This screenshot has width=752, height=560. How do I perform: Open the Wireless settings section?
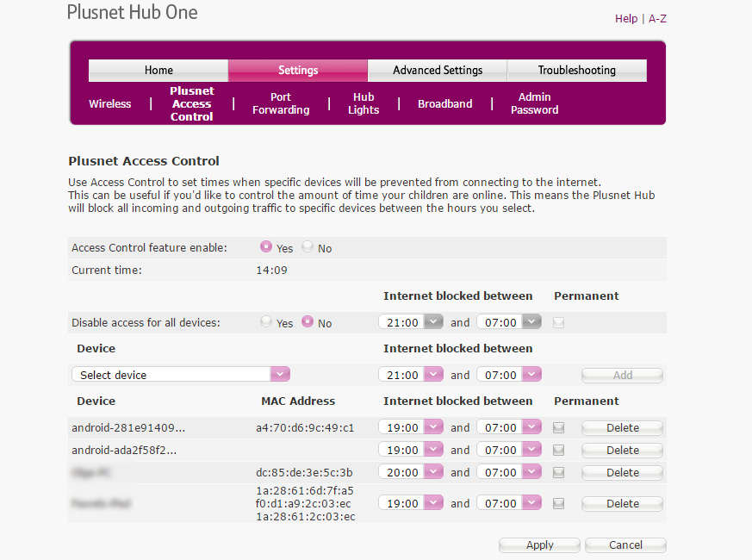pos(109,103)
